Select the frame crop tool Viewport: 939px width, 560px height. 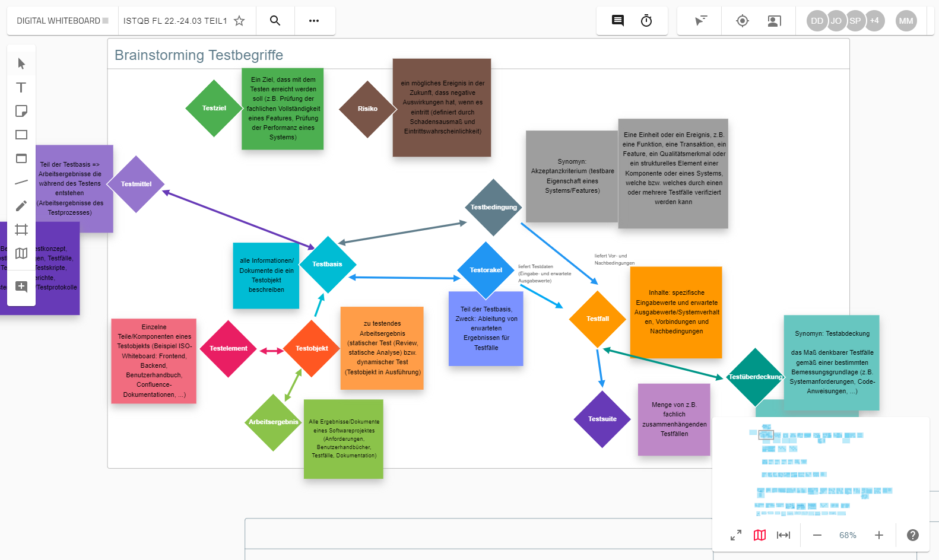coord(21,230)
